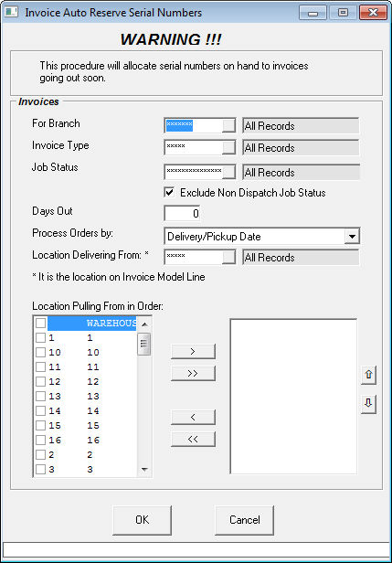Click the OK button
This screenshot has width=392, height=563.
[x=143, y=520]
